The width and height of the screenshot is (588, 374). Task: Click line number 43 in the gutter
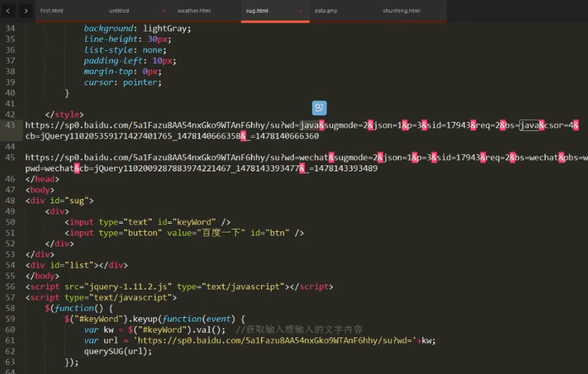pos(10,126)
